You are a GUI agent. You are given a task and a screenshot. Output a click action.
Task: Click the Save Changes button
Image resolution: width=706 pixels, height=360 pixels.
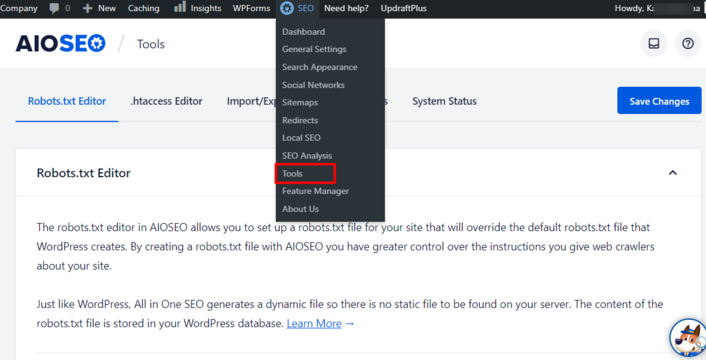click(x=659, y=101)
